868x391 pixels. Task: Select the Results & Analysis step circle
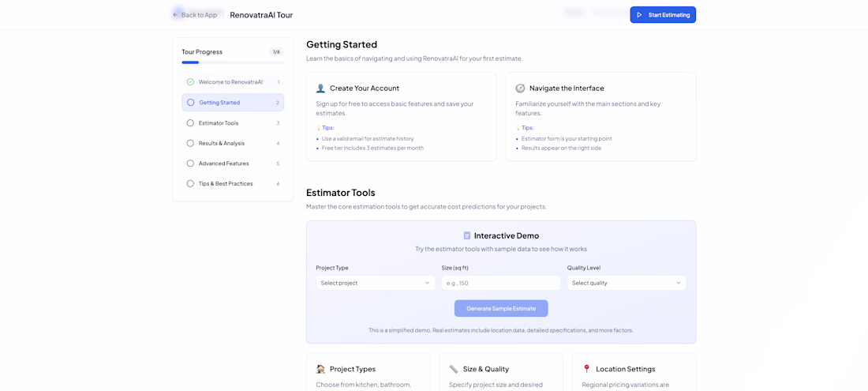[190, 143]
